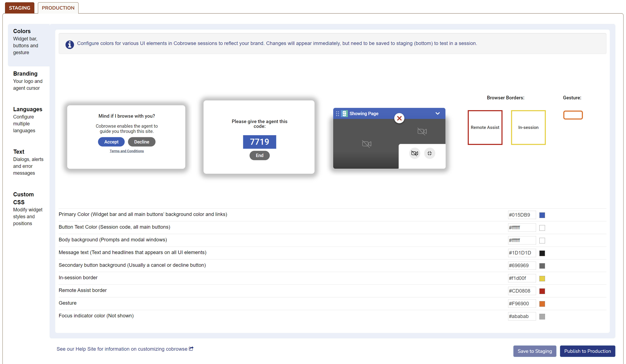Open the Primary Color blue swatch
This screenshot has width=626, height=364.
(x=542, y=215)
